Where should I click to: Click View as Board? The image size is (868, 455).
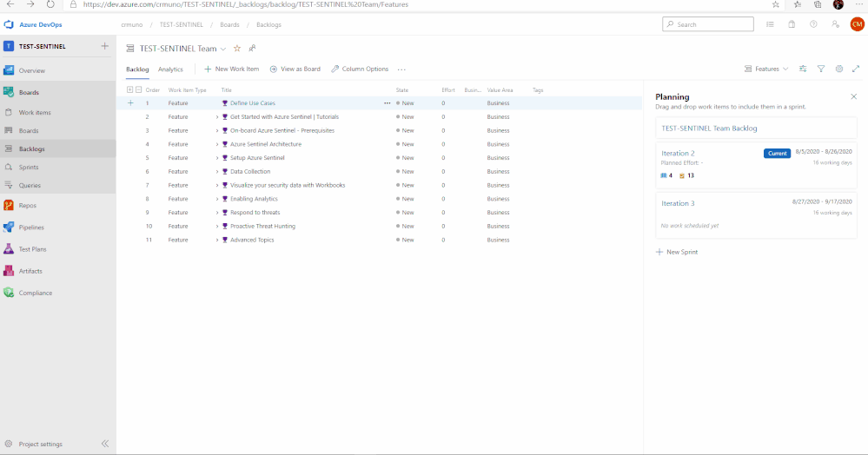pos(295,69)
